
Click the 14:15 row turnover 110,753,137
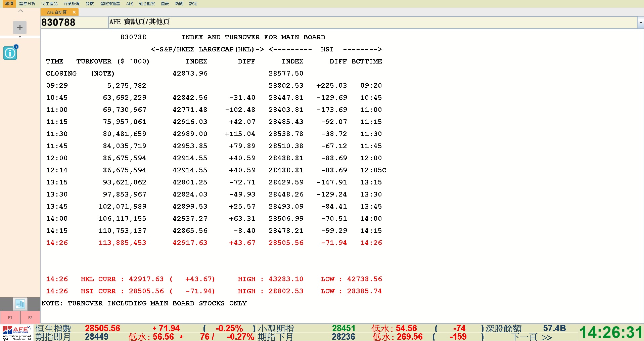(122, 230)
